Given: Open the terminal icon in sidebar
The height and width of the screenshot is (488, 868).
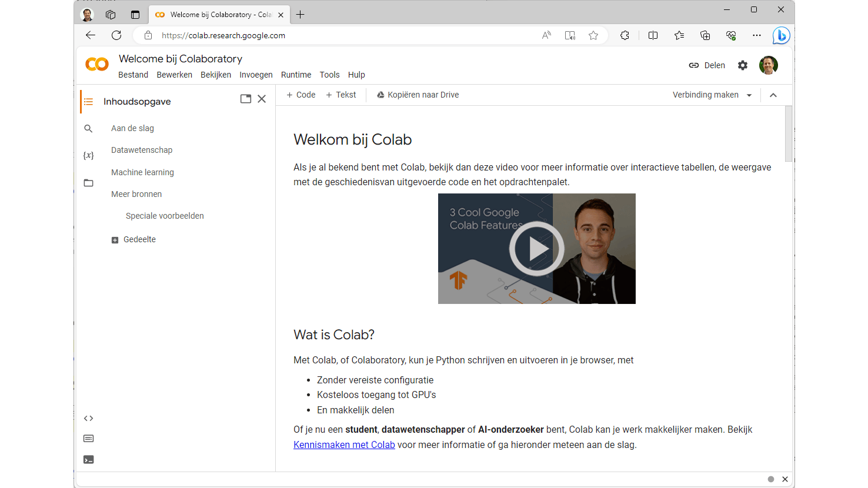Looking at the screenshot, I should coord(88,460).
